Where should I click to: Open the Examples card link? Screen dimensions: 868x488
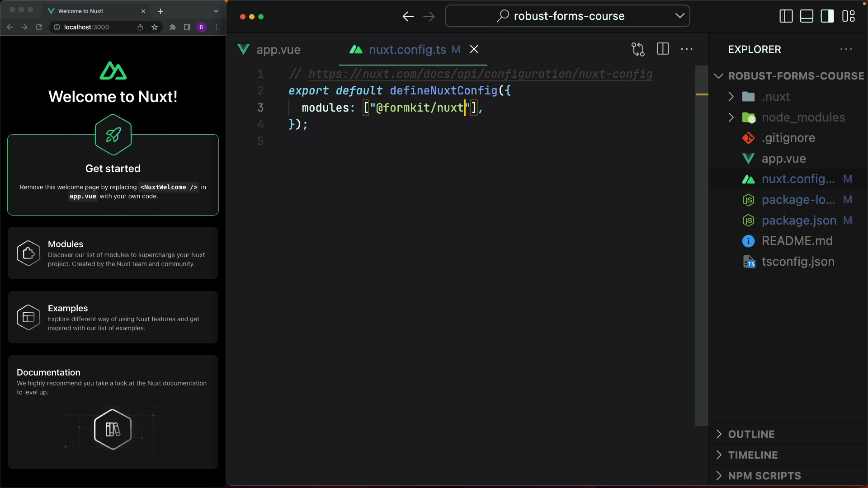113,317
